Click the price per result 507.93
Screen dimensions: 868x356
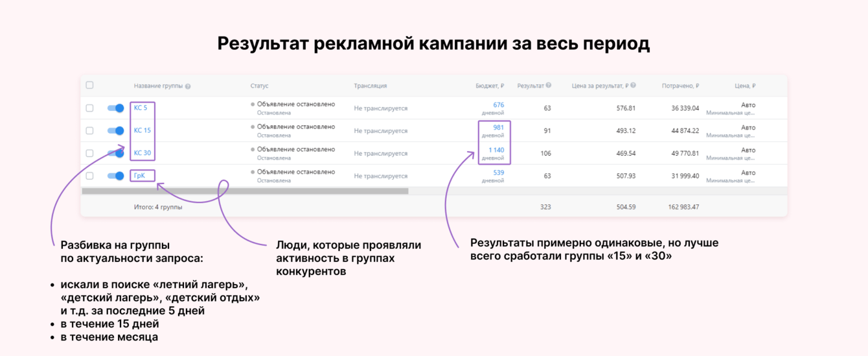[x=626, y=176]
